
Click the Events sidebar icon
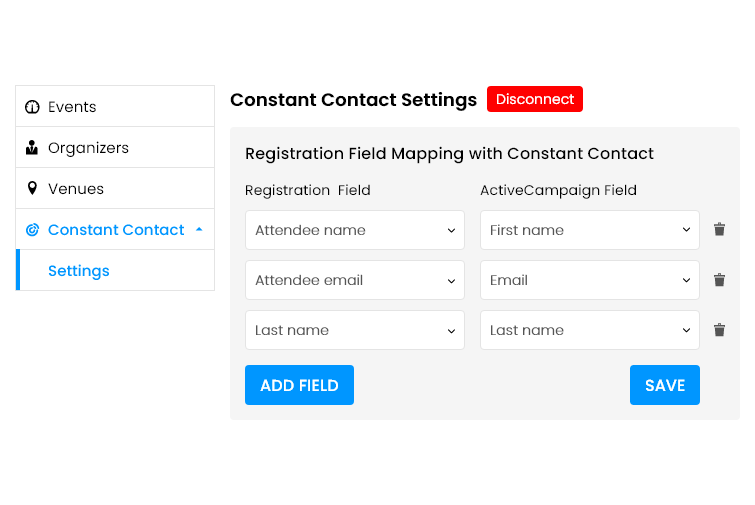tap(32, 106)
